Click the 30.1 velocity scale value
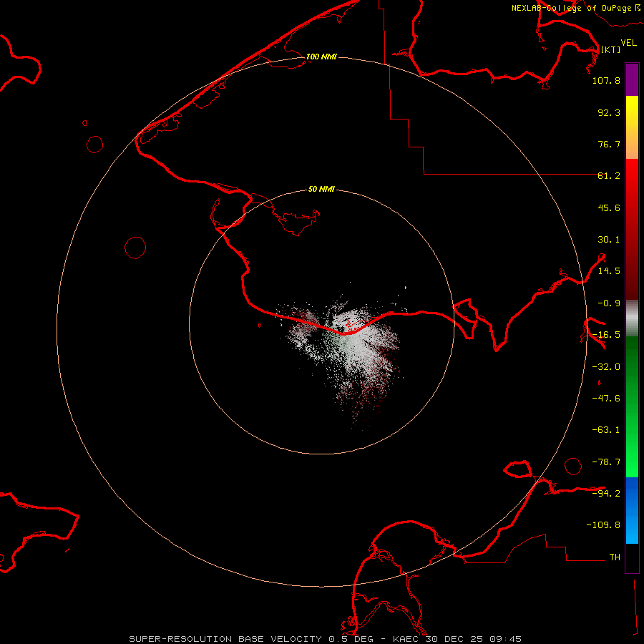Screen dimensions: 644x644 (609, 240)
